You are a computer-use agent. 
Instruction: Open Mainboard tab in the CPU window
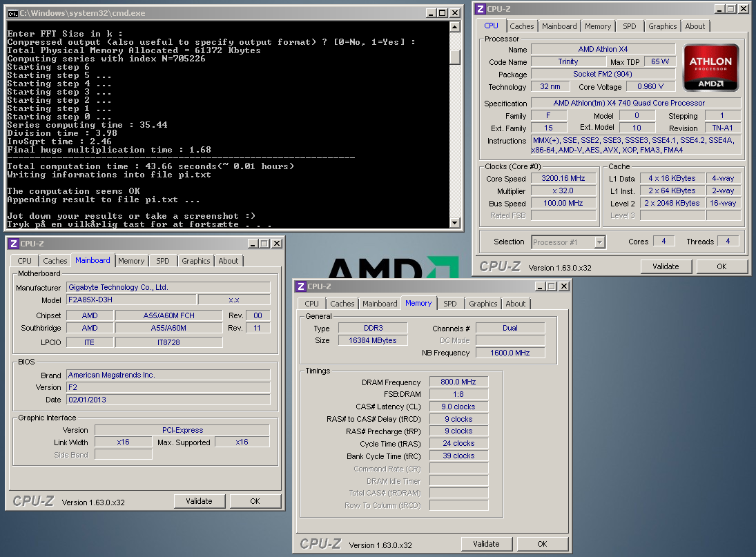[x=559, y=26]
